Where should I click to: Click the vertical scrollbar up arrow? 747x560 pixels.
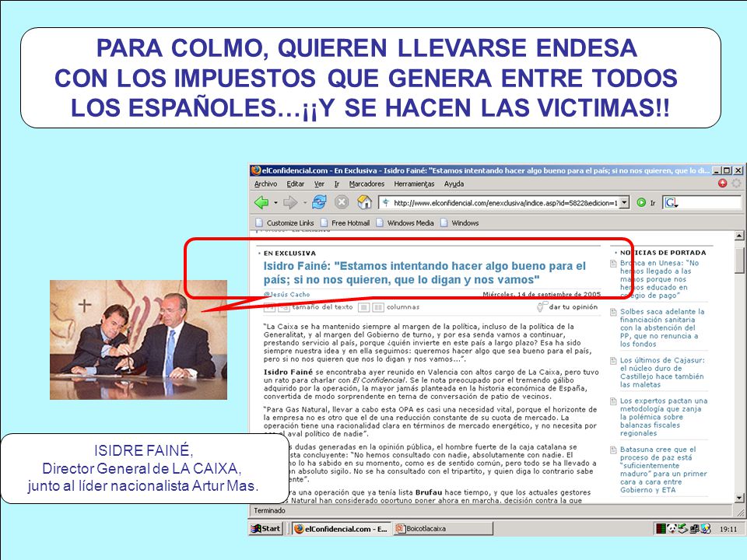click(739, 235)
